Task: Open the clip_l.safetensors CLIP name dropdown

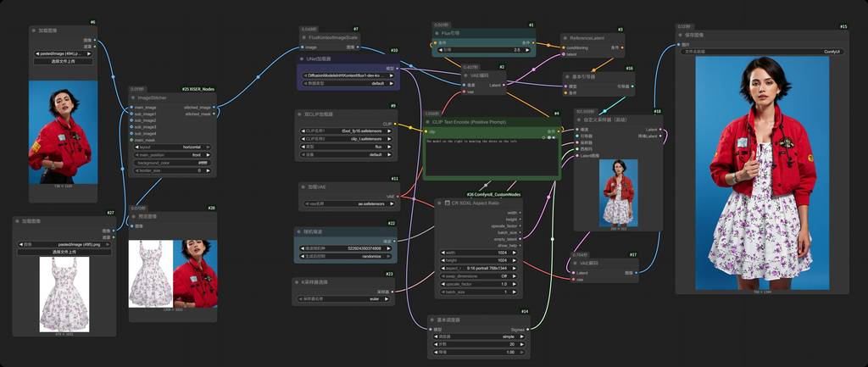Action: [347, 139]
